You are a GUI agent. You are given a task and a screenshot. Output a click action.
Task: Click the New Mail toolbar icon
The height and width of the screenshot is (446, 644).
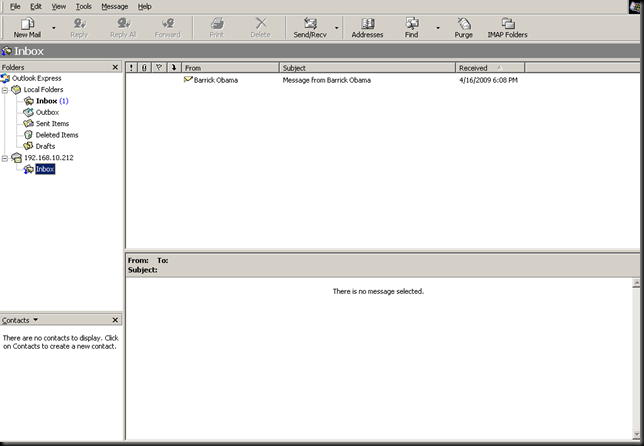[28, 24]
